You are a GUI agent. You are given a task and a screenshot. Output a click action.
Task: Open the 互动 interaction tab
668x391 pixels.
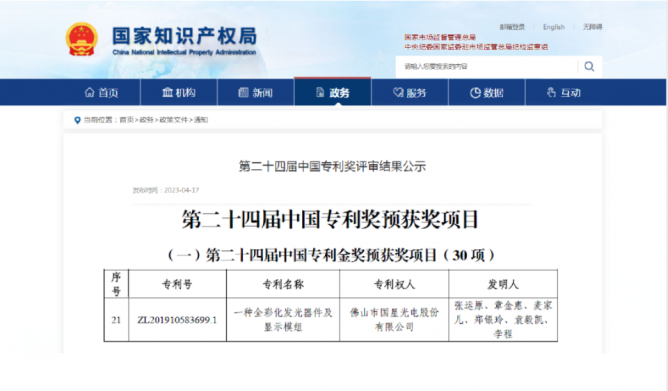564,92
